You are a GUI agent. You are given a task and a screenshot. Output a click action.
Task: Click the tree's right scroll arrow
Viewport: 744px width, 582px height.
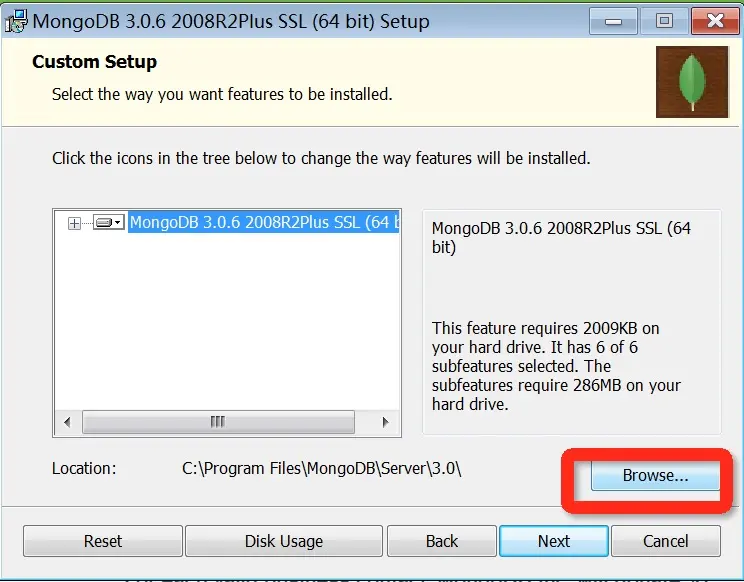385,422
